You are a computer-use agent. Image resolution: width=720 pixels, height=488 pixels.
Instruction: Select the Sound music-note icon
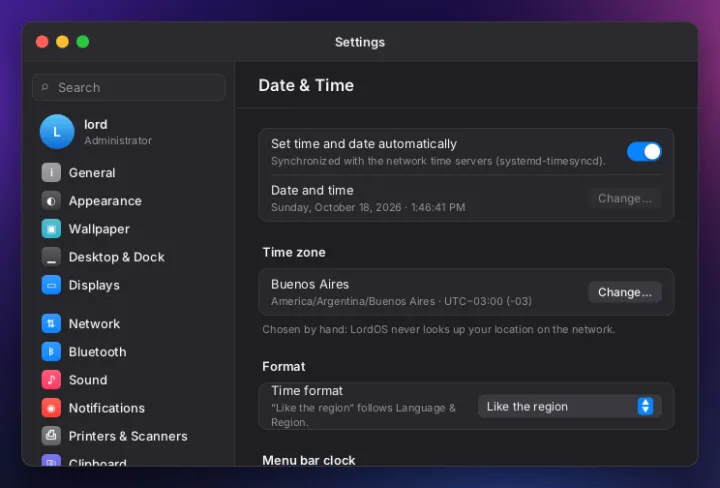pos(51,380)
